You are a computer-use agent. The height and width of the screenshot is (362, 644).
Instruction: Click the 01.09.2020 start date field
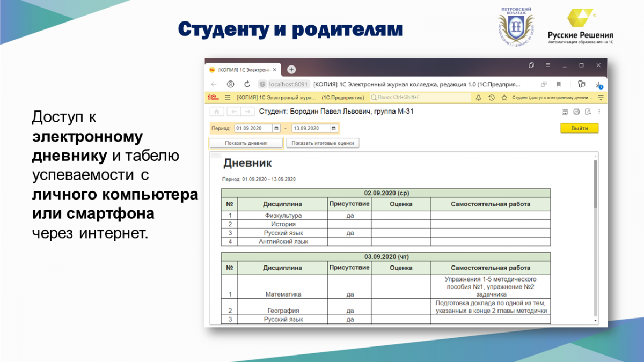click(x=253, y=128)
